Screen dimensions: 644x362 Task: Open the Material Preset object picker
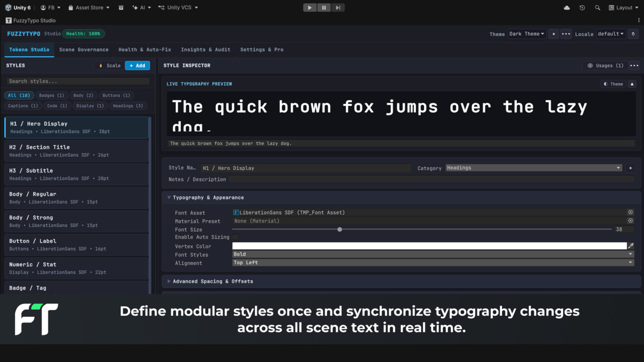pos(631,220)
